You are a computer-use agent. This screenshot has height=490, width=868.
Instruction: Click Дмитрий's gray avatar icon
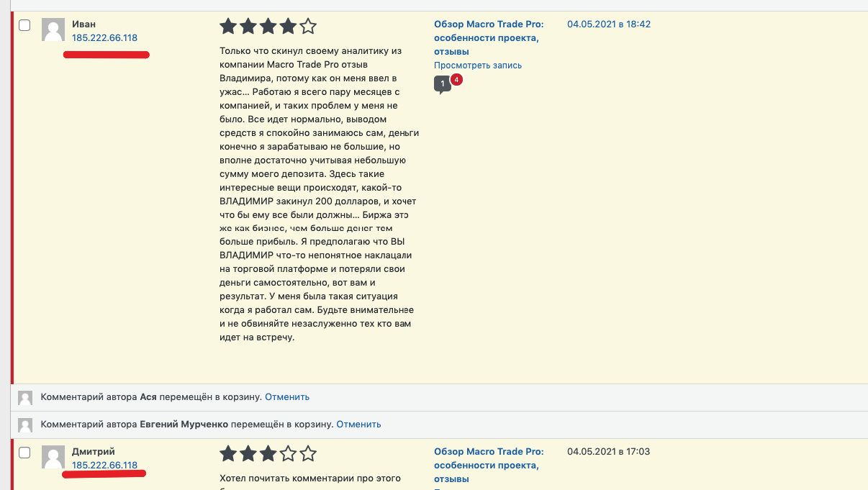pyautogui.click(x=53, y=457)
